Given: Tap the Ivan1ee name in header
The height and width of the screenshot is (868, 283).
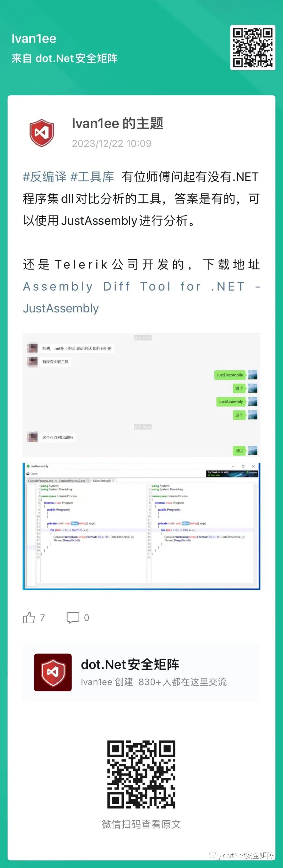Looking at the screenshot, I should (x=34, y=38).
